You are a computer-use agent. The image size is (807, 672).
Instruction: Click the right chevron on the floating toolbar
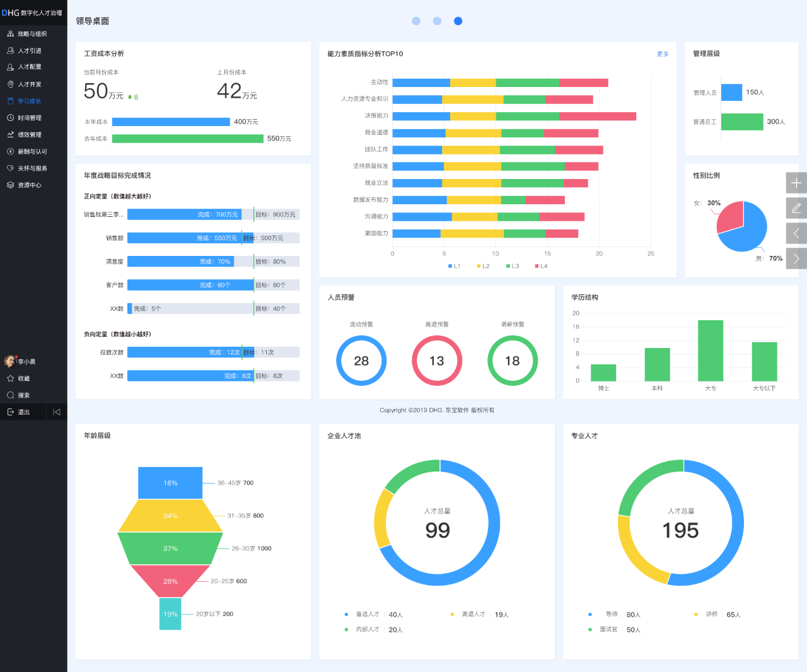click(x=796, y=258)
